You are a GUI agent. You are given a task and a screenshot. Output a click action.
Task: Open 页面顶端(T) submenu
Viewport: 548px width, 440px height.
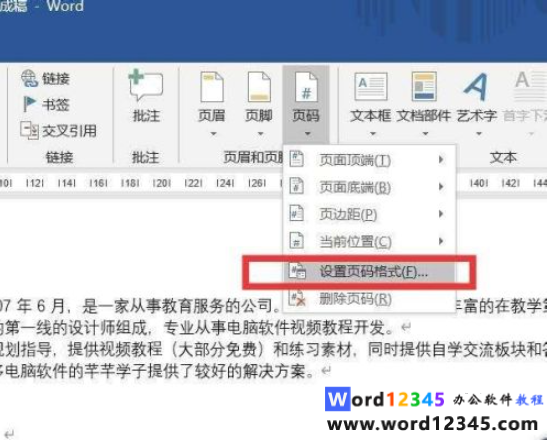[x=369, y=160]
